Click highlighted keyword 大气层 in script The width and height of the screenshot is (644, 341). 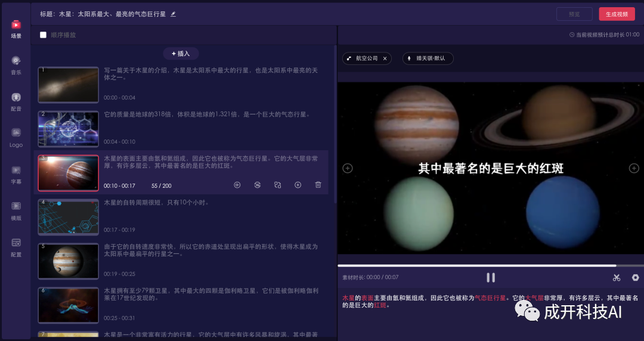pos(534,298)
